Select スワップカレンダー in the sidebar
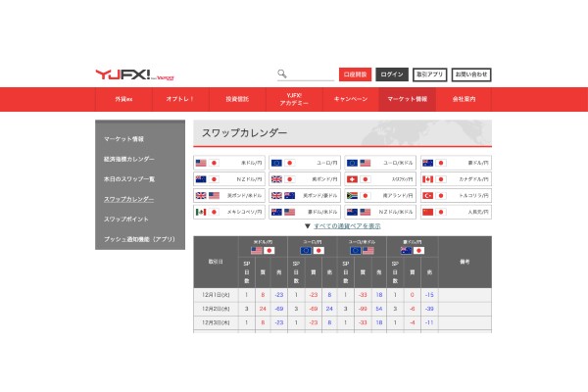This screenshot has width=588, height=392. (128, 199)
